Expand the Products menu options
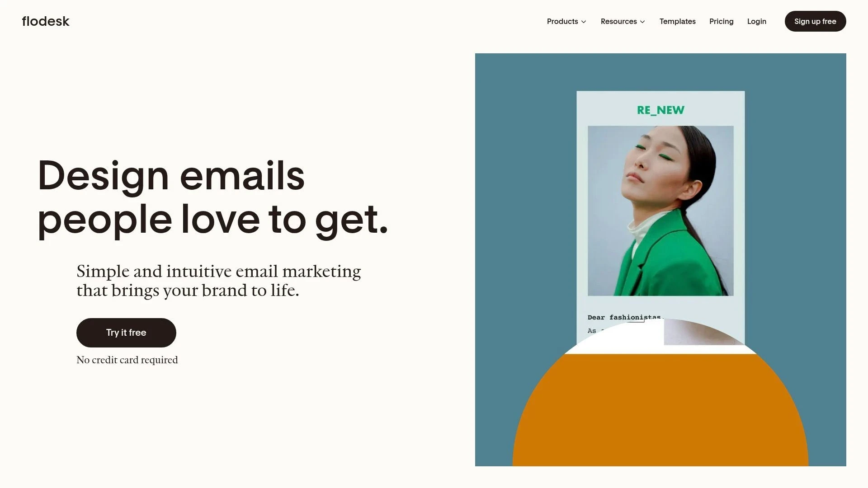The width and height of the screenshot is (868, 488). [x=566, y=21]
